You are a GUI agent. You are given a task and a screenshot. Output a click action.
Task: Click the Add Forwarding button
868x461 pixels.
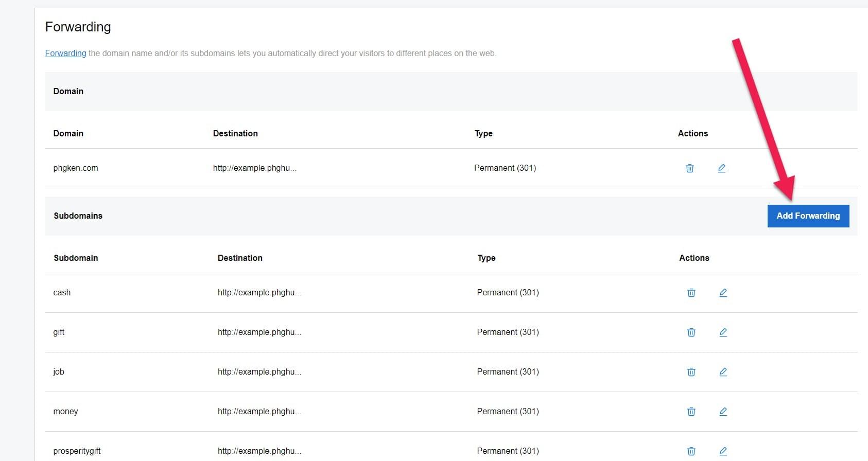pos(808,216)
